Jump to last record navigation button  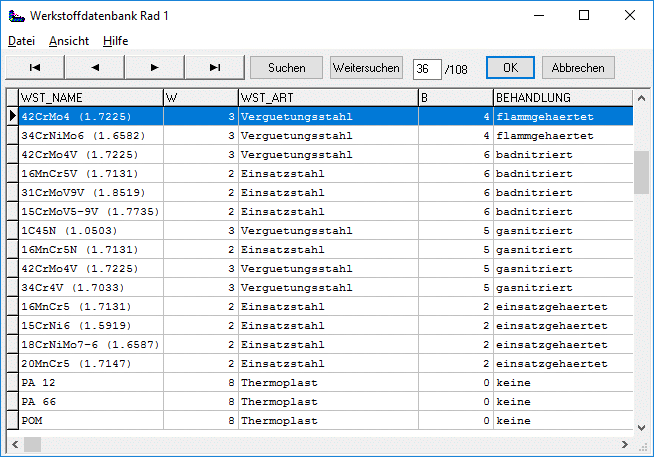coord(214,67)
